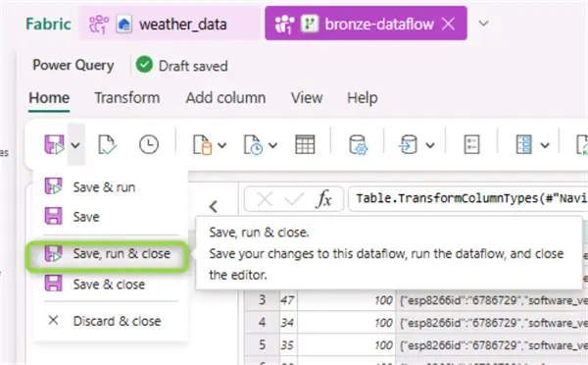Open the Add column tab
Image resolution: width=588 pixels, height=365 pixels.
click(225, 98)
